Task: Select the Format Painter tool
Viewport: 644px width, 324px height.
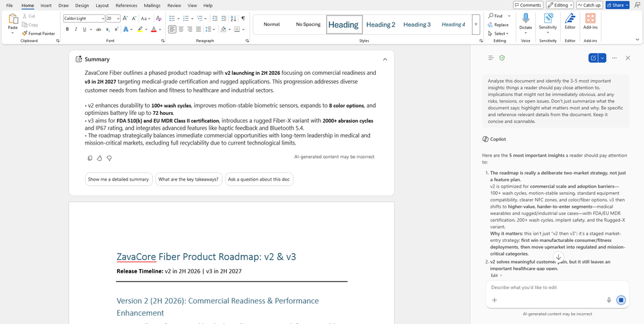Action: point(39,34)
